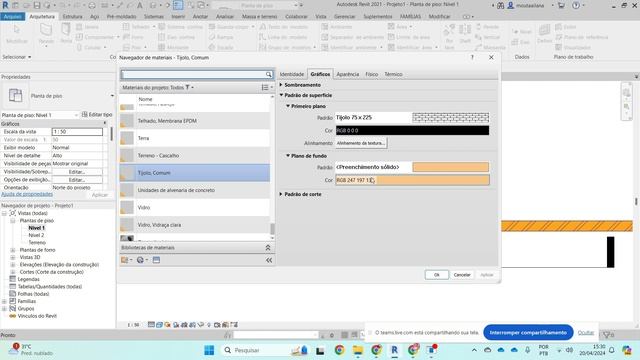The height and width of the screenshot is (360, 640).
Task: Click the Preenchimento sólido orange pattern swatch
Action: (x=451, y=167)
